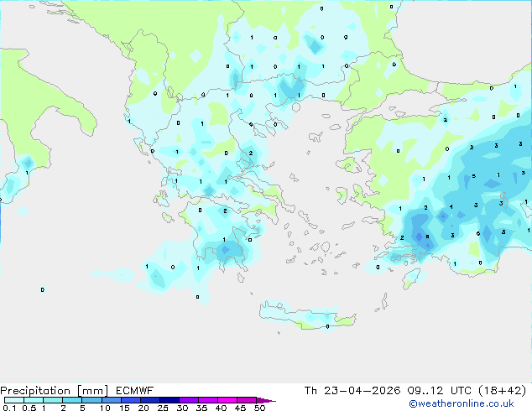
Task: Select the 5–10 mm legend color box
Action: point(91,400)
